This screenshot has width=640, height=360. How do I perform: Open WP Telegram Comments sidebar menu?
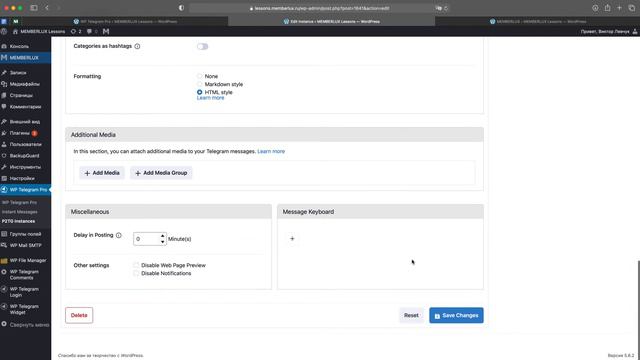[25, 275]
